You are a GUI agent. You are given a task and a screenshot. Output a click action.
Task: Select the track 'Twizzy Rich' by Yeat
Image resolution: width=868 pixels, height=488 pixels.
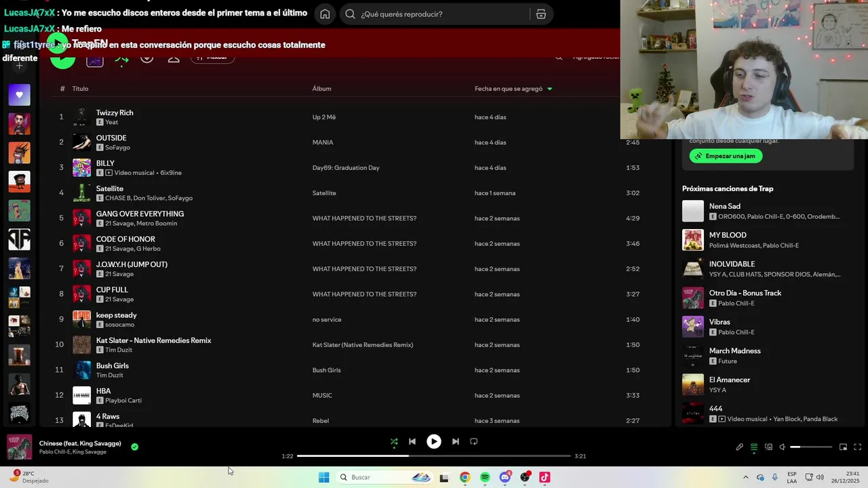coord(115,113)
